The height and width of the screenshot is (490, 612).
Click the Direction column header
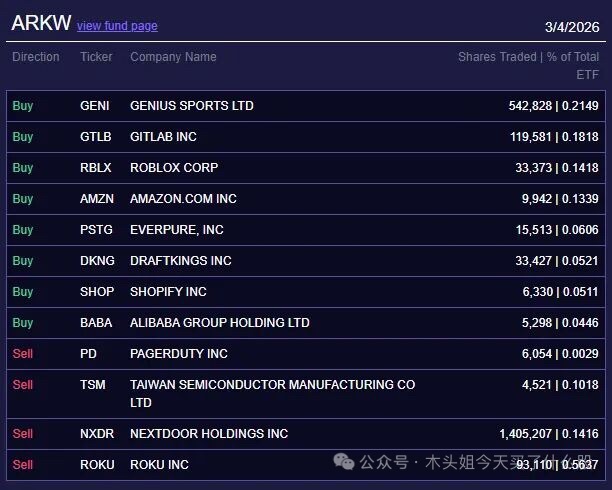pos(36,57)
